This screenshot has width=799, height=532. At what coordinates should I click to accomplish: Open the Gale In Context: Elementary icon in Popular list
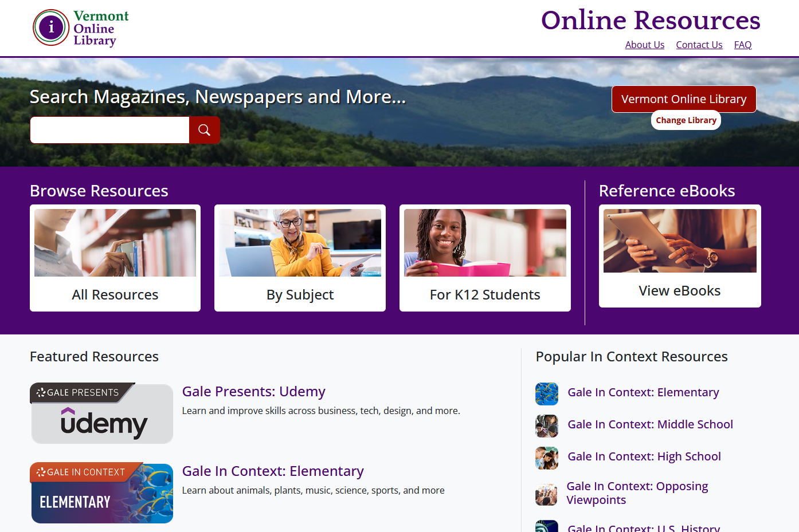tap(547, 394)
